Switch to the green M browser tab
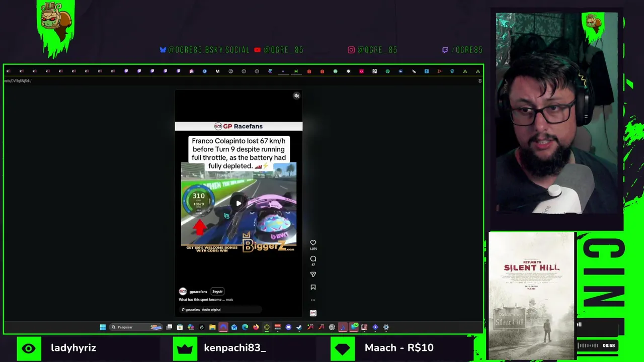Viewport: 644px width, 362px height. pyautogui.click(x=296, y=71)
